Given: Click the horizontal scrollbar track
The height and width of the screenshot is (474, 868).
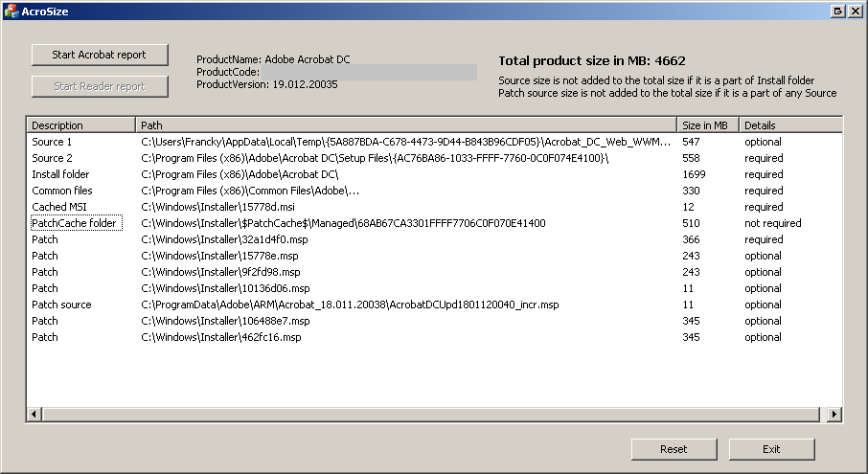Looking at the screenshot, I should (431, 414).
